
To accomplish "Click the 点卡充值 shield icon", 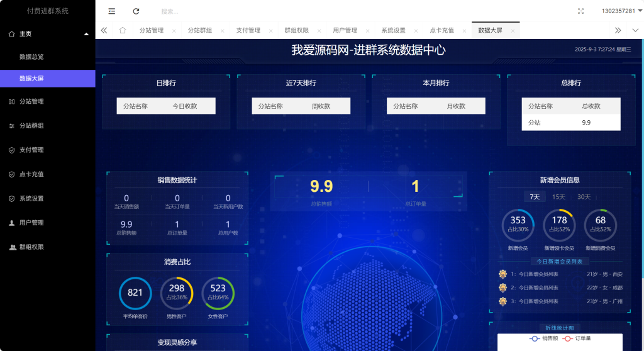I will (x=11, y=174).
